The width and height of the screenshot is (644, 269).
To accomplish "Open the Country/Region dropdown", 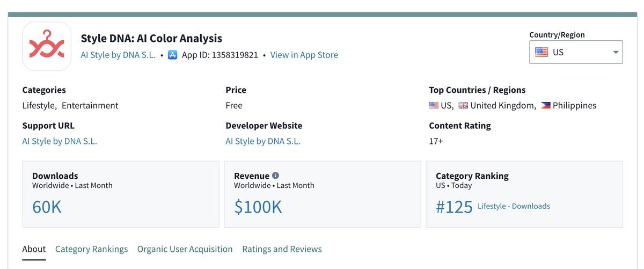I will (576, 52).
